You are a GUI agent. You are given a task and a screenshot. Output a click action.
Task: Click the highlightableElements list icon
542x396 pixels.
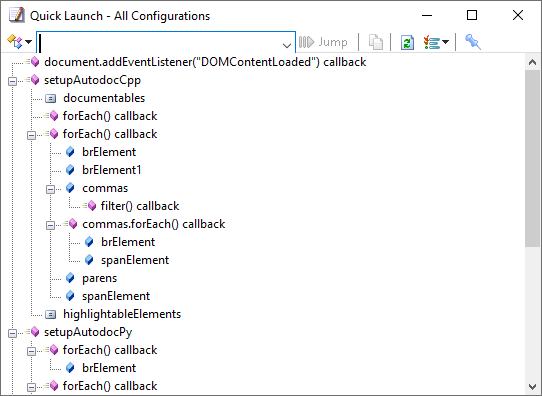[50, 314]
